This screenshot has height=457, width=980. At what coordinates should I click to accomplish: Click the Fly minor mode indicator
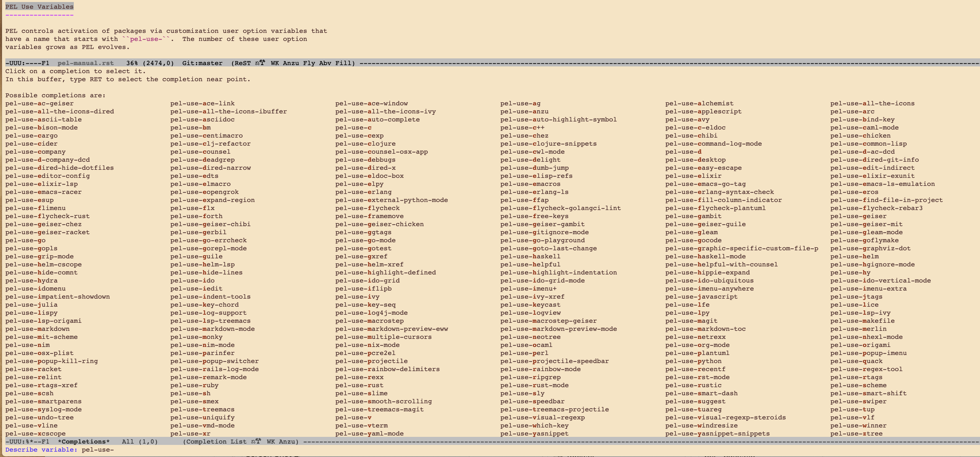[309, 63]
